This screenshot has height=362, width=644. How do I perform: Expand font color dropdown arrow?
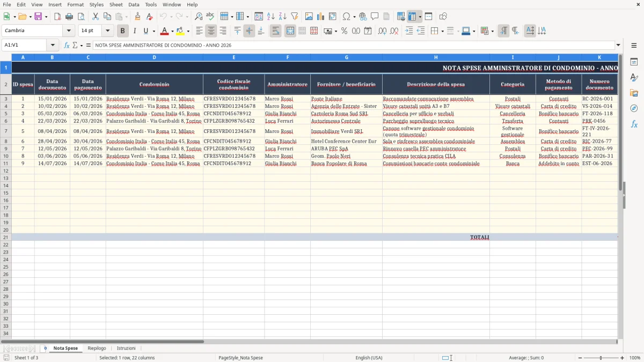tap(172, 31)
